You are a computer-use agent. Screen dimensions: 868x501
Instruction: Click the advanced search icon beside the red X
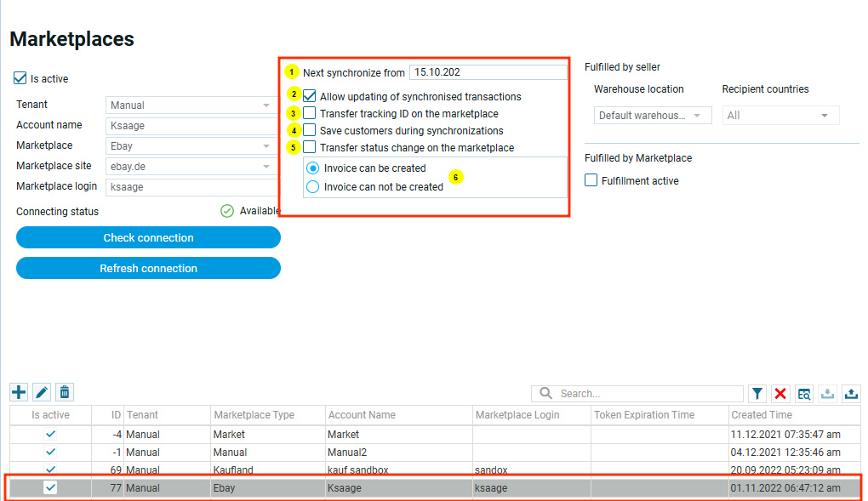(804, 393)
